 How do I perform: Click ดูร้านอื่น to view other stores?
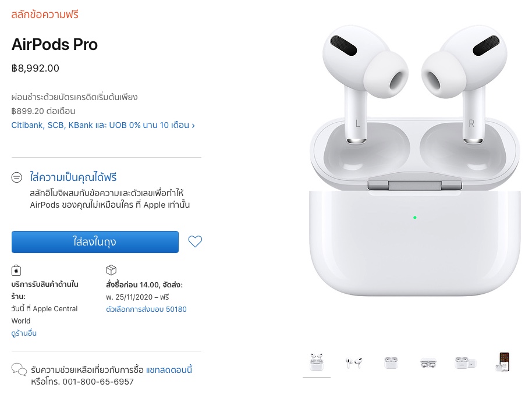point(24,333)
